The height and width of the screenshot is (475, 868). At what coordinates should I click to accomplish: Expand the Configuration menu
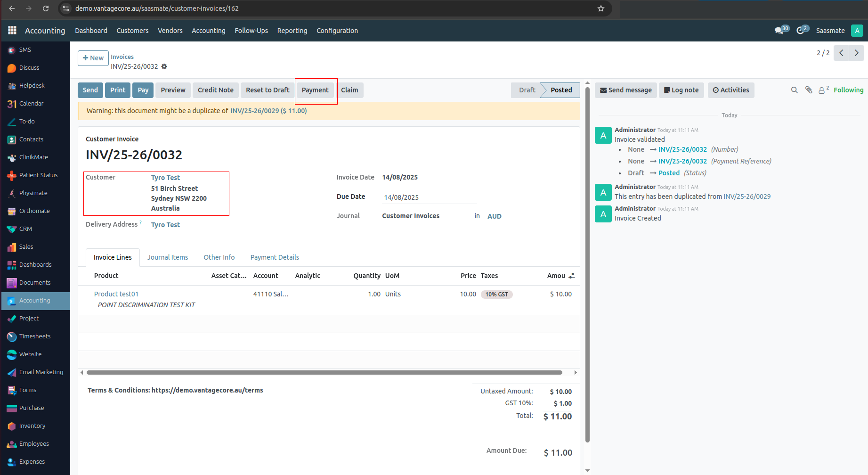point(337,31)
